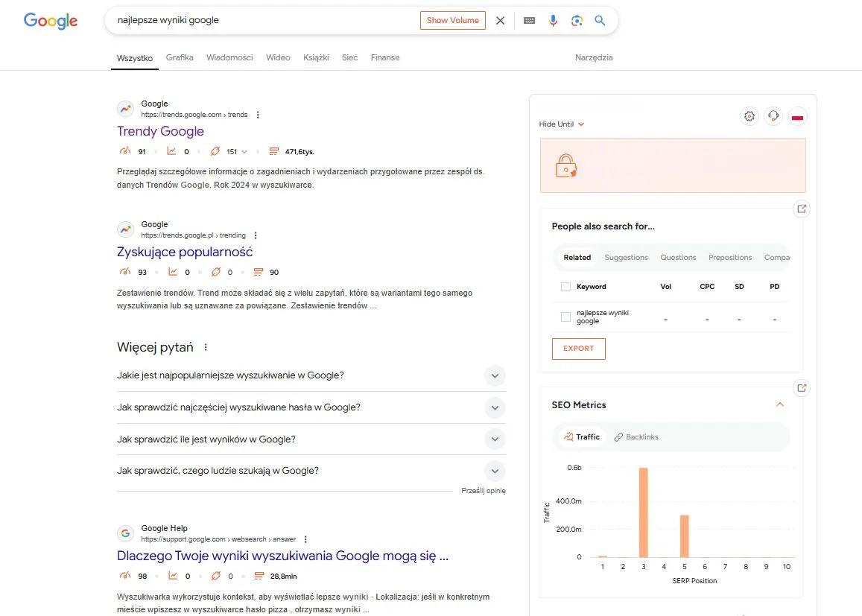862x616 pixels.
Task: Expand the backlinks dropdown arrow next to 151
Action: point(244,152)
